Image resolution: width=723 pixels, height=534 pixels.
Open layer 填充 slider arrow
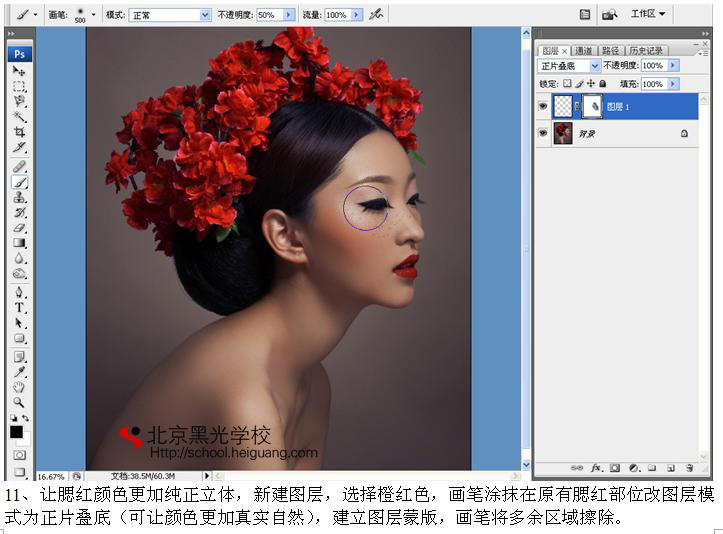click(673, 84)
